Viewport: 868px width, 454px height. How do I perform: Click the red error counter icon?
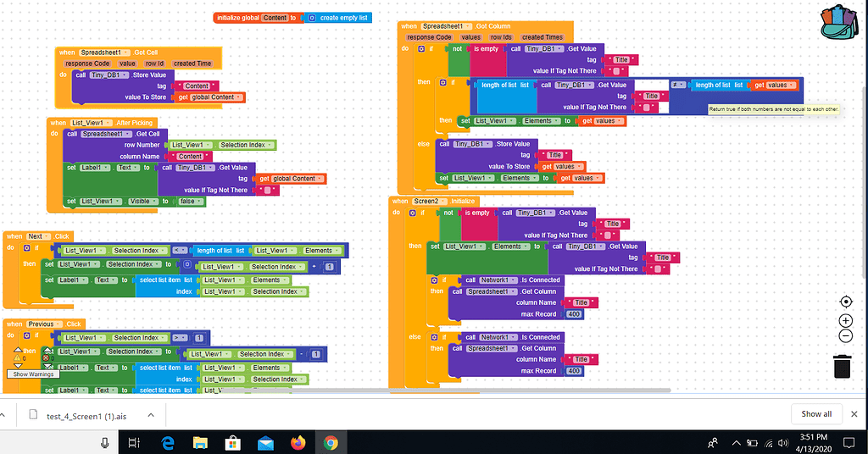[46, 358]
